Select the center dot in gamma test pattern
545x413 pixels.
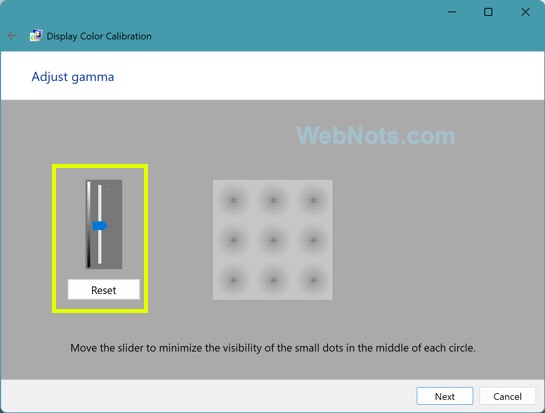pyautogui.click(x=273, y=240)
